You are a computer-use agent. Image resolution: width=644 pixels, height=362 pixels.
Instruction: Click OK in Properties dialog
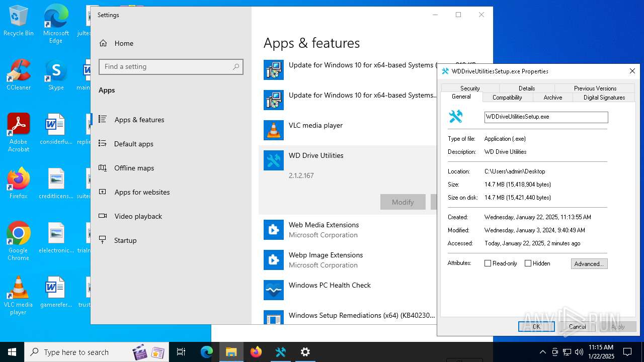[536, 327]
